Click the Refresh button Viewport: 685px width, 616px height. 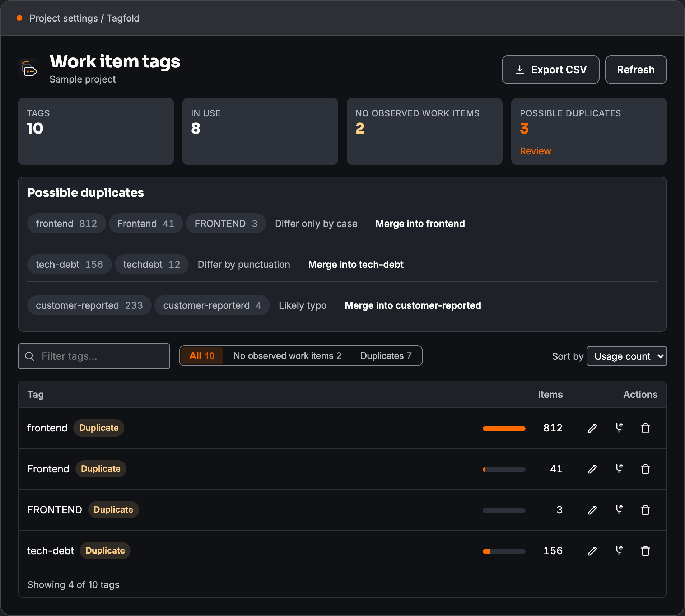[x=636, y=70]
